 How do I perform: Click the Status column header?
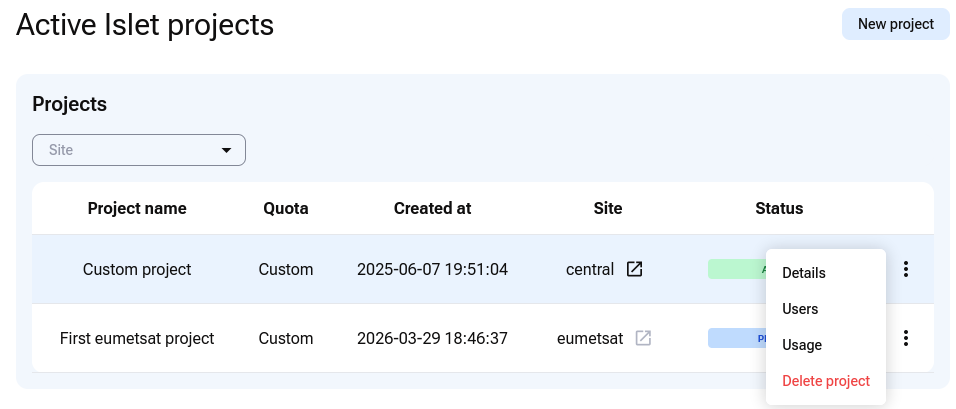click(779, 208)
